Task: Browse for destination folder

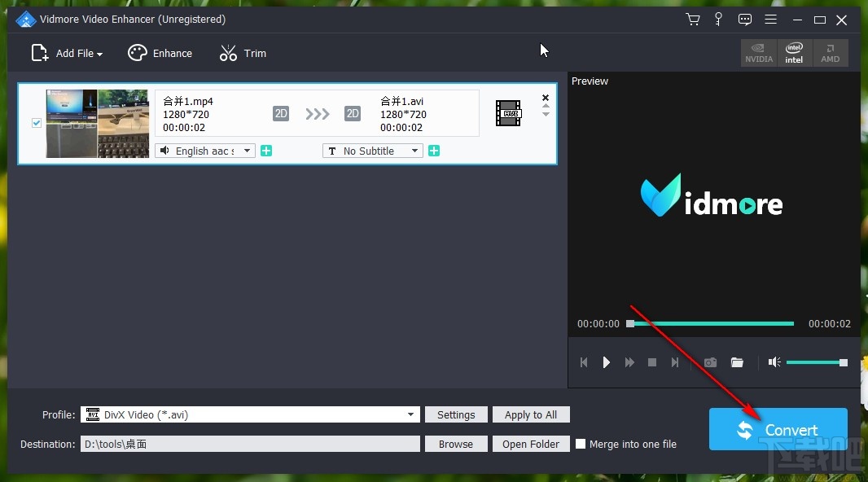Action: [456, 444]
